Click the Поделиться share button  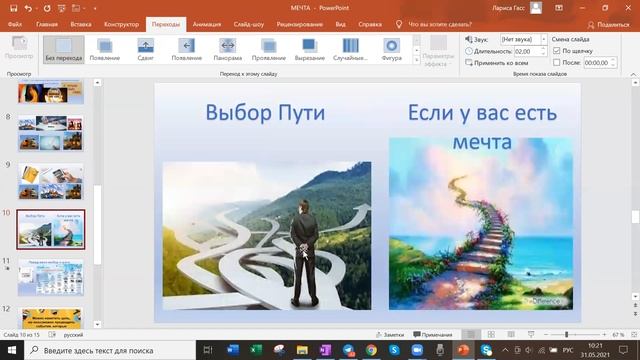[x=608, y=25]
